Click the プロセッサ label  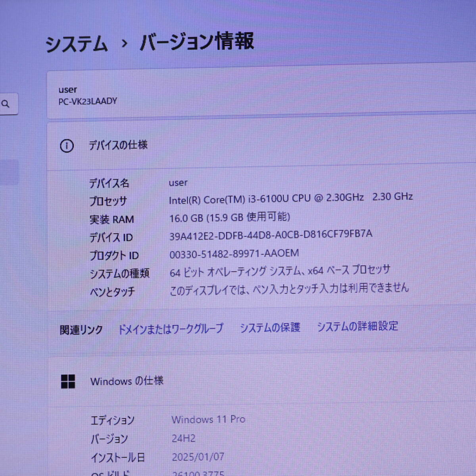(108, 201)
